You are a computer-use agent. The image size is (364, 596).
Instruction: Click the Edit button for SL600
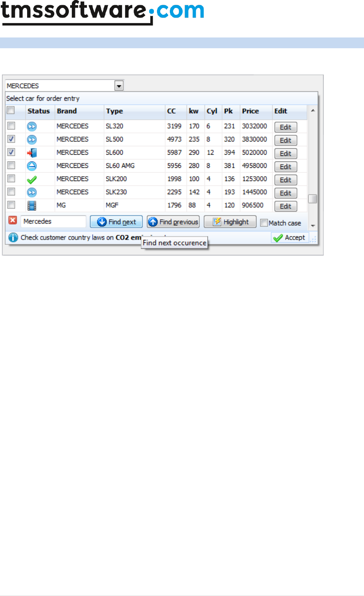pos(285,153)
